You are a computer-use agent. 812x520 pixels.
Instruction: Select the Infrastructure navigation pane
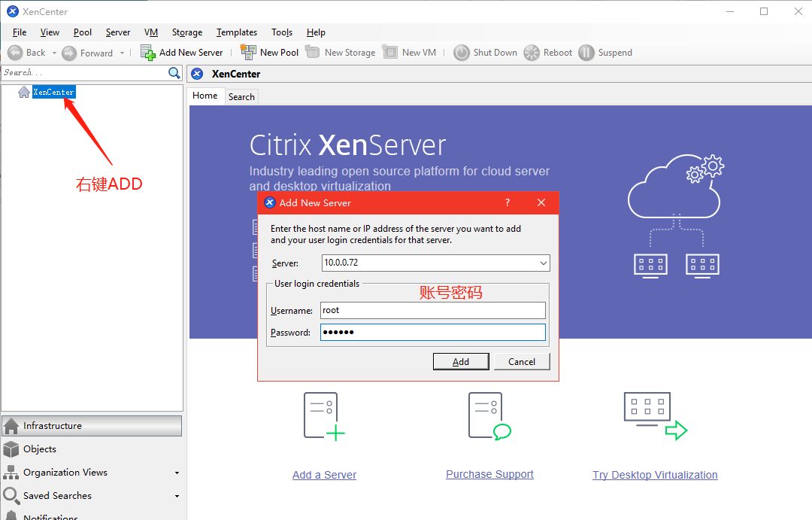tap(92, 426)
